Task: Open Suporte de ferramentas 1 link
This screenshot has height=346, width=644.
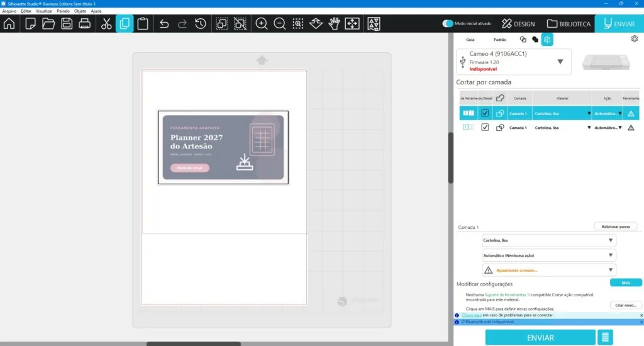Action: click(x=508, y=294)
